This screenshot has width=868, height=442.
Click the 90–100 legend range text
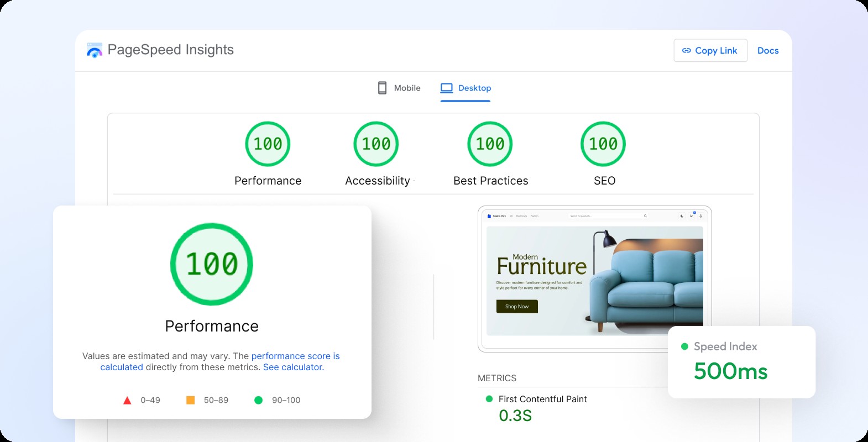coord(286,400)
